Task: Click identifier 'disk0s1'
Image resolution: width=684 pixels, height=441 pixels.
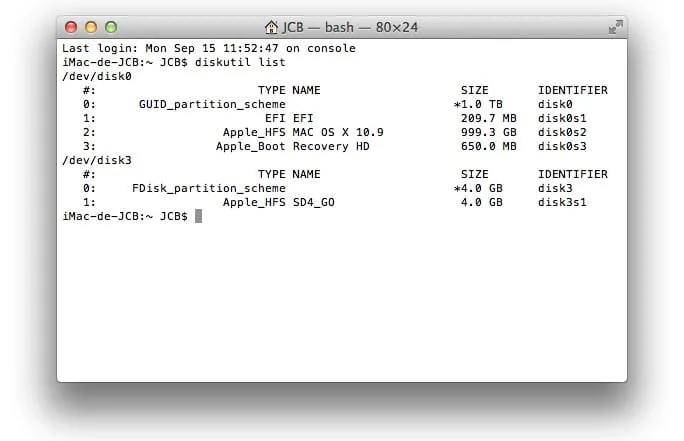Action: (562, 119)
